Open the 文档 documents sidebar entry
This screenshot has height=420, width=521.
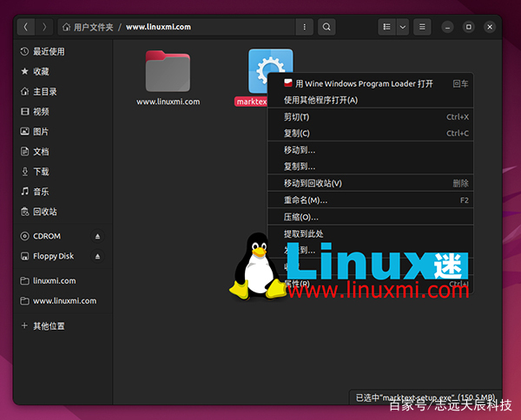63,152
